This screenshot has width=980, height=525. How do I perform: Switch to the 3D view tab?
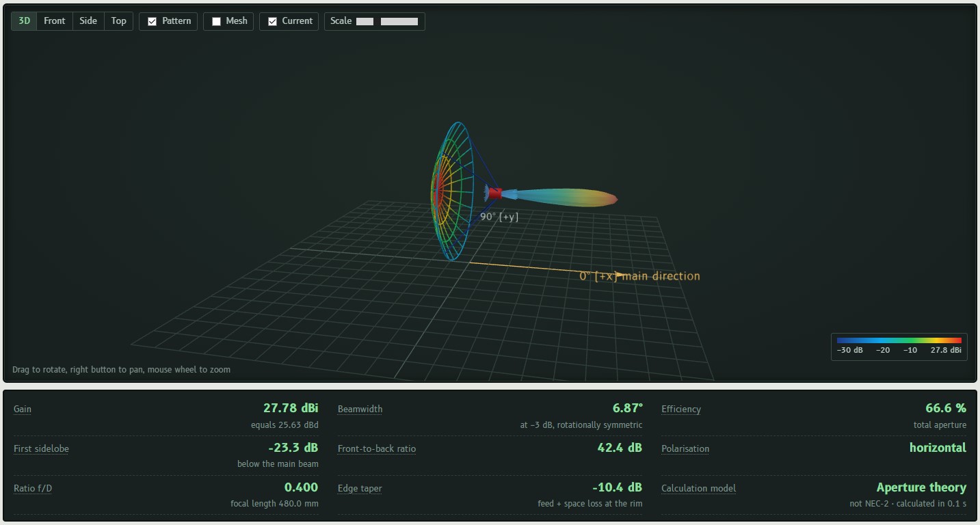25,21
